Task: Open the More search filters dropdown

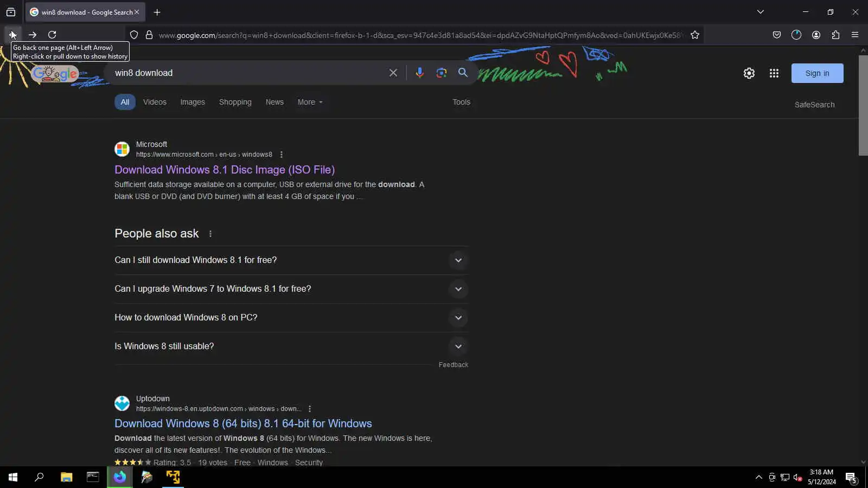Action: point(310,102)
